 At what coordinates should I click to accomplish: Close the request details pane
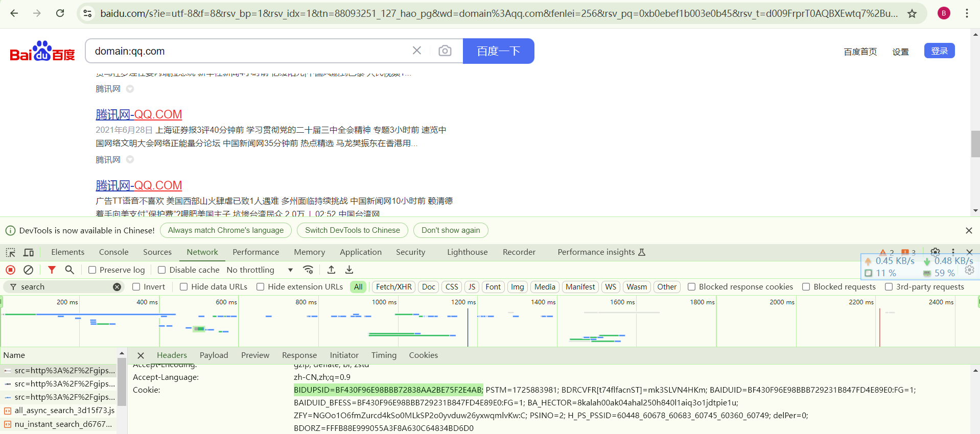[141, 355]
